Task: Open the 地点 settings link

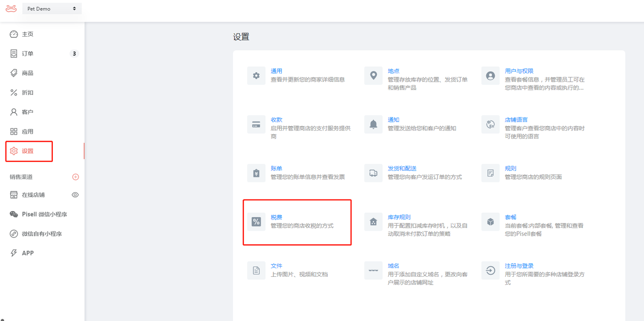Action: [393, 71]
